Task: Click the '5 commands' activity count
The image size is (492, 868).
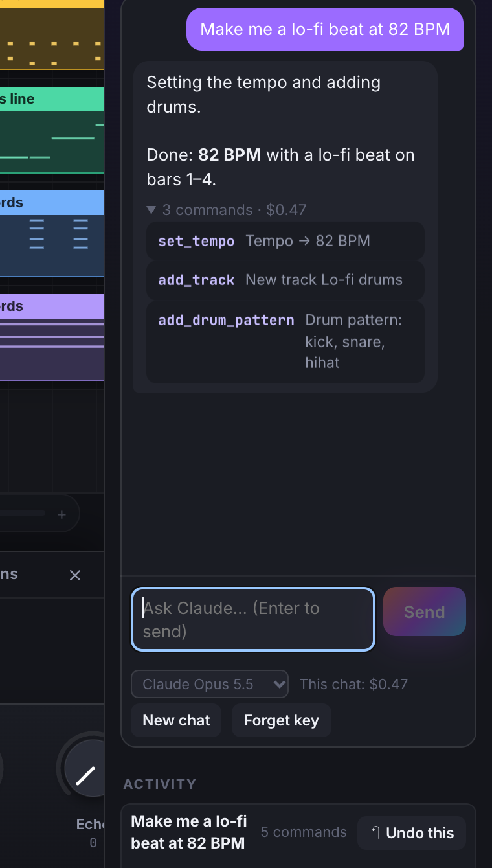Action: (x=304, y=832)
